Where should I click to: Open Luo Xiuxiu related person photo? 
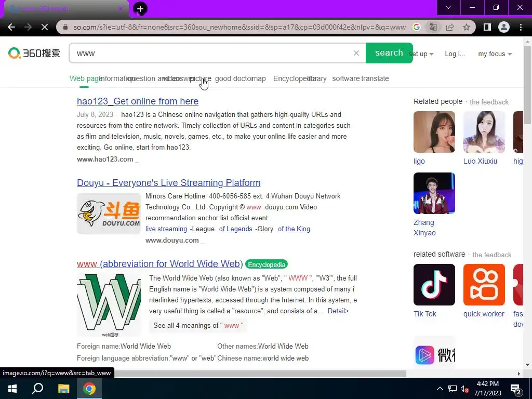click(484, 132)
